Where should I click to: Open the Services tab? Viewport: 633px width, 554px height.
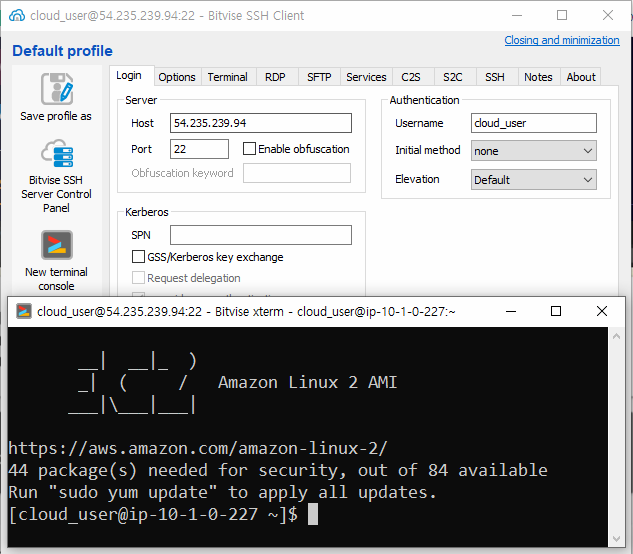click(366, 77)
